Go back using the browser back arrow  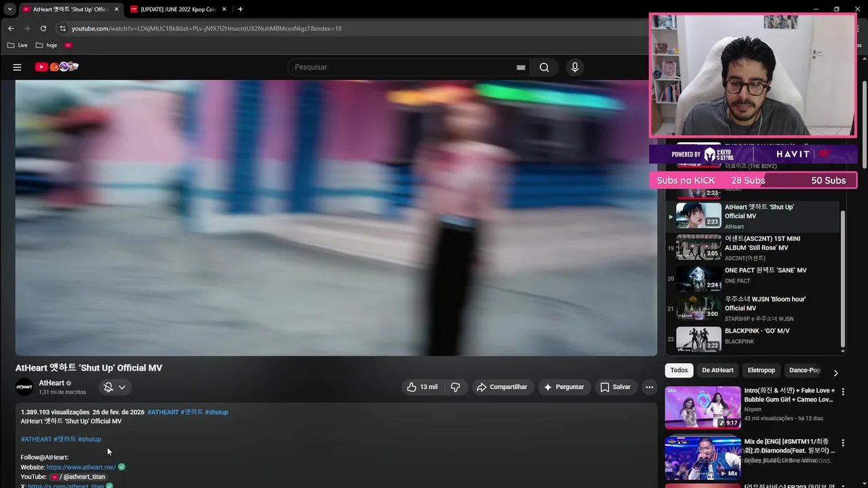tap(10, 28)
